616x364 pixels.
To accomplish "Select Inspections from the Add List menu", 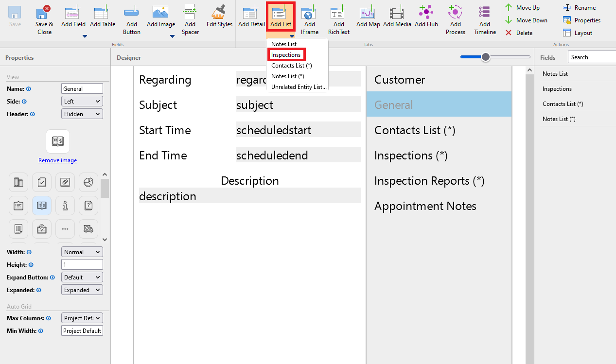I will (x=286, y=55).
